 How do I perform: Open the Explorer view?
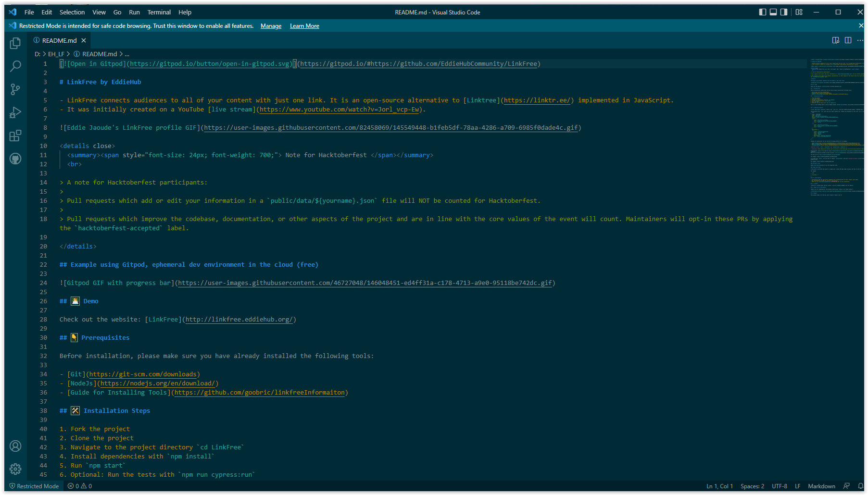pos(15,43)
